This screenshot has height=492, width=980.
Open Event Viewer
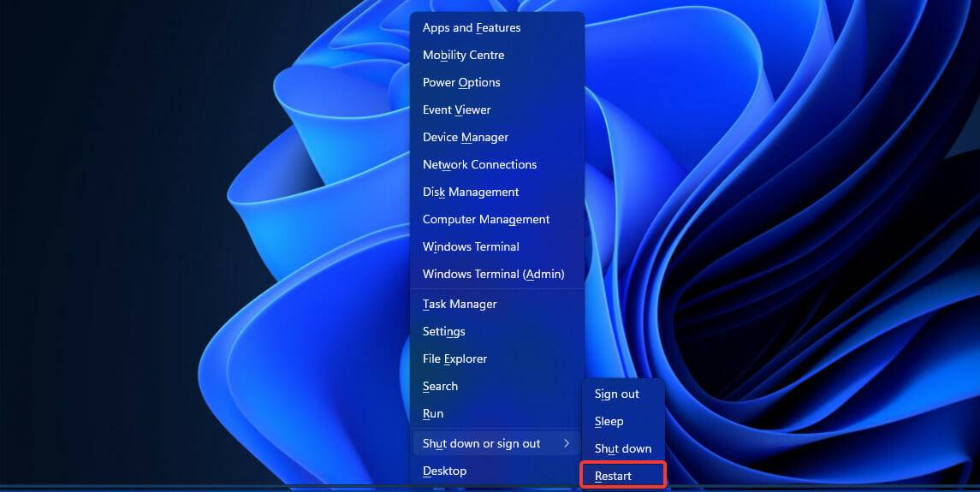[457, 110]
